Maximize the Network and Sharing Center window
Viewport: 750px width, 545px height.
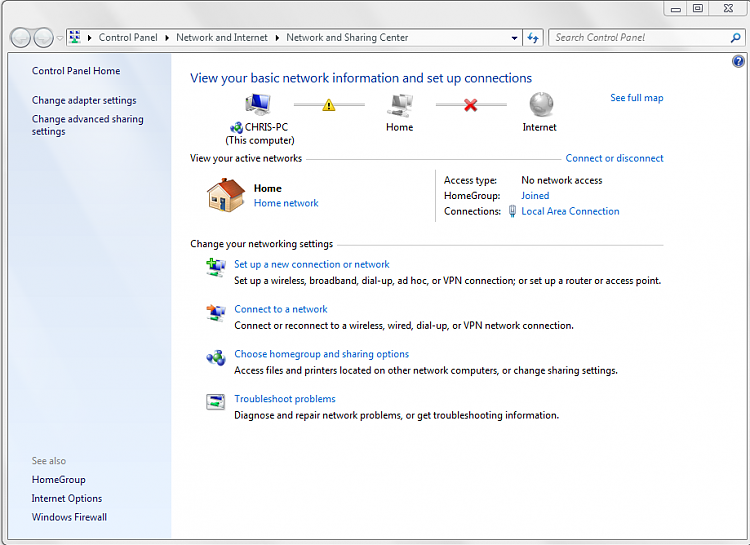698,9
